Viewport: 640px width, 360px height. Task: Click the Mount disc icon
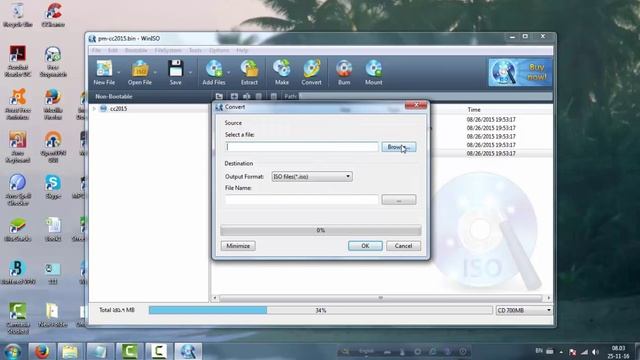click(373, 68)
